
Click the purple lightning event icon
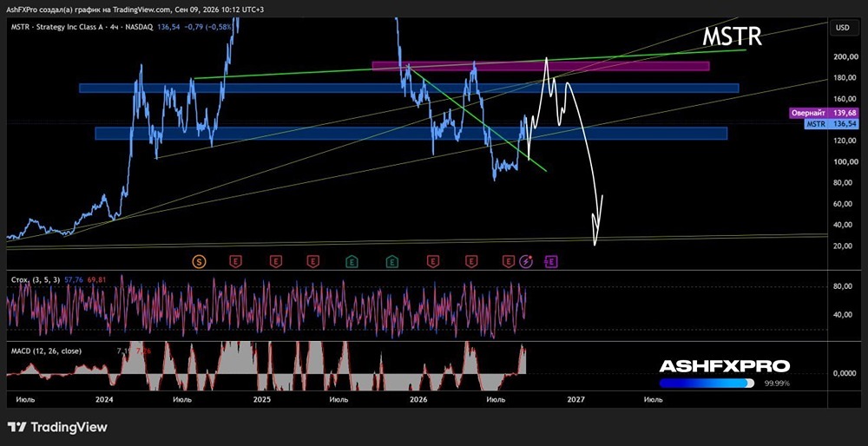tap(526, 261)
